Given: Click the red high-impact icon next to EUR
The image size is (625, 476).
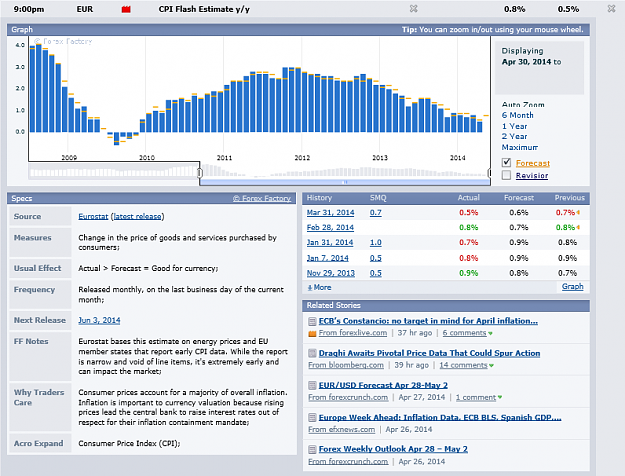Looking at the screenshot, I should pos(126,9).
